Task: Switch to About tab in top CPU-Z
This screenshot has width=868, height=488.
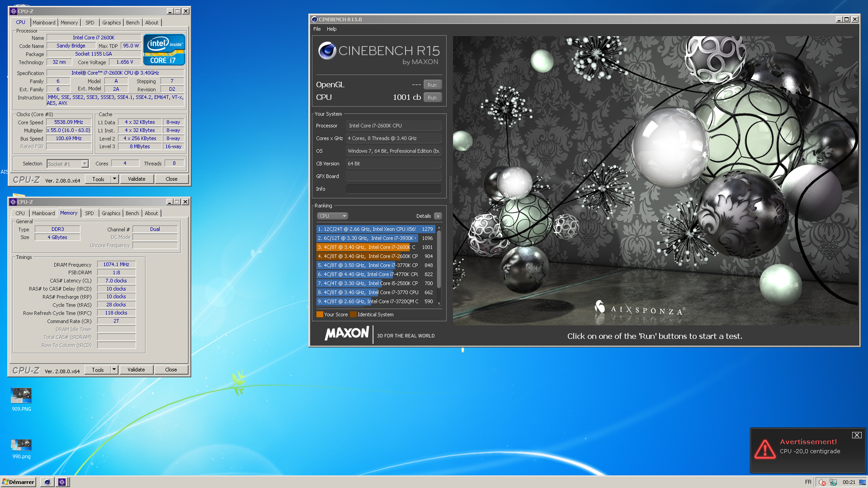Action: click(x=152, y=23)
